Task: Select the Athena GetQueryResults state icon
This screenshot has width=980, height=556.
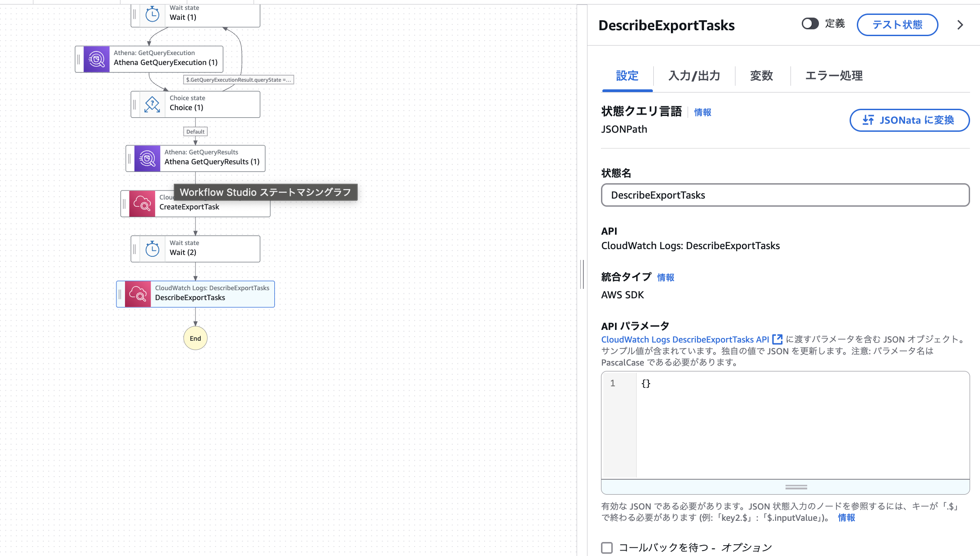Action: coord(147,158)
